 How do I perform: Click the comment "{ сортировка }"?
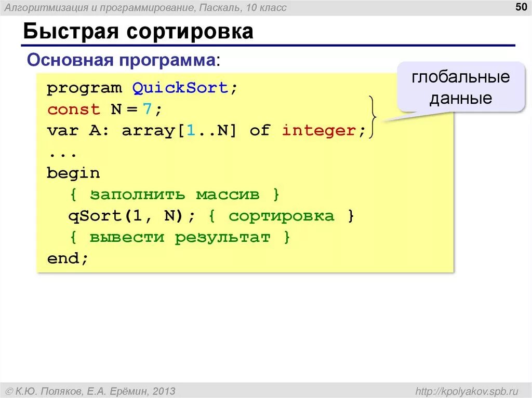coord(281,216)
